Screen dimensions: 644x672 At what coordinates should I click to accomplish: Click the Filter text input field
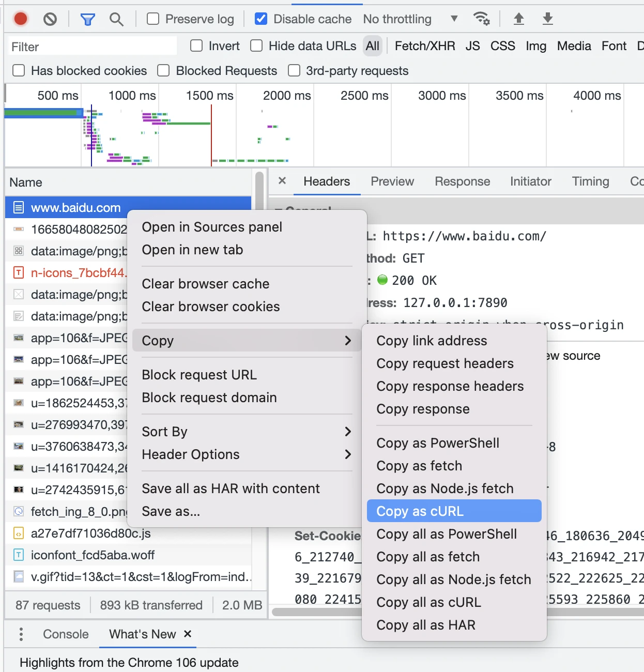pyautogui.click(x=92, y=47)
